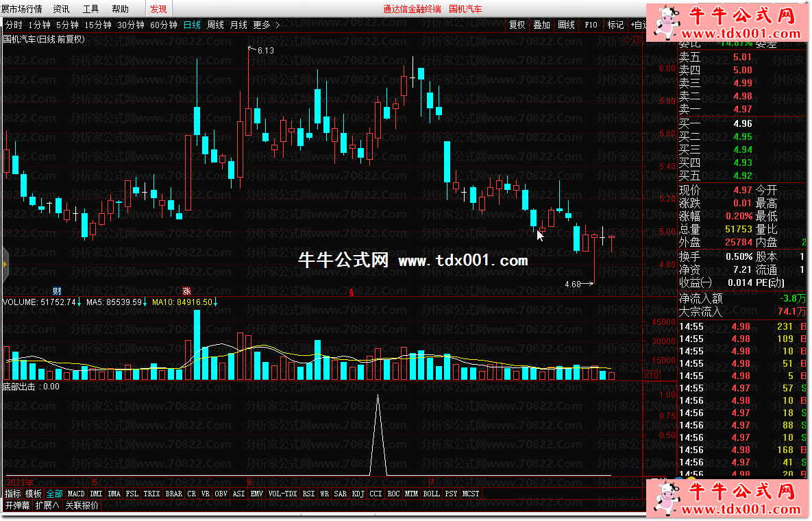Click the F10 company info button
This screenshot has height=521, width=812.
pyautogui.click(x=591, y=25)
